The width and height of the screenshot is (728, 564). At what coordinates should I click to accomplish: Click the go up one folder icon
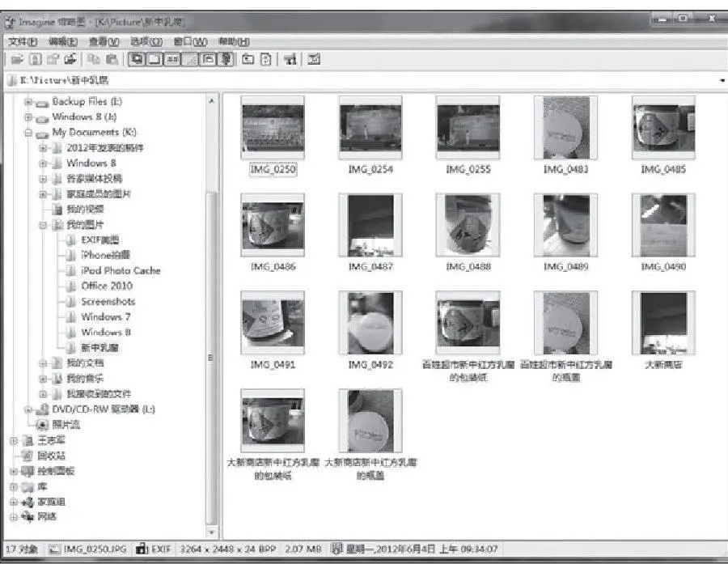(248, 59)
